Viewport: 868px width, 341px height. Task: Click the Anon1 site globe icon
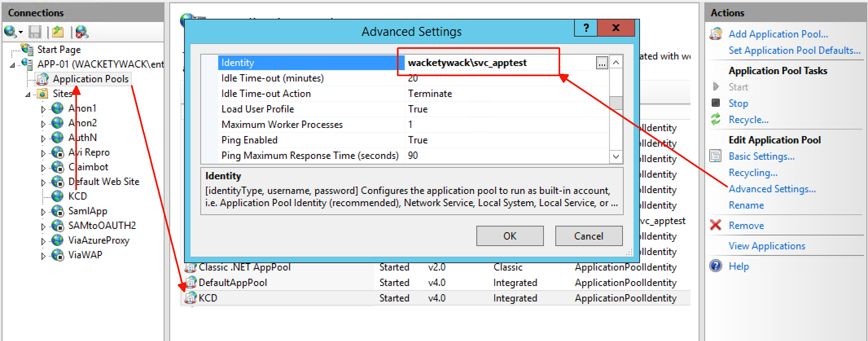point(57,108)
